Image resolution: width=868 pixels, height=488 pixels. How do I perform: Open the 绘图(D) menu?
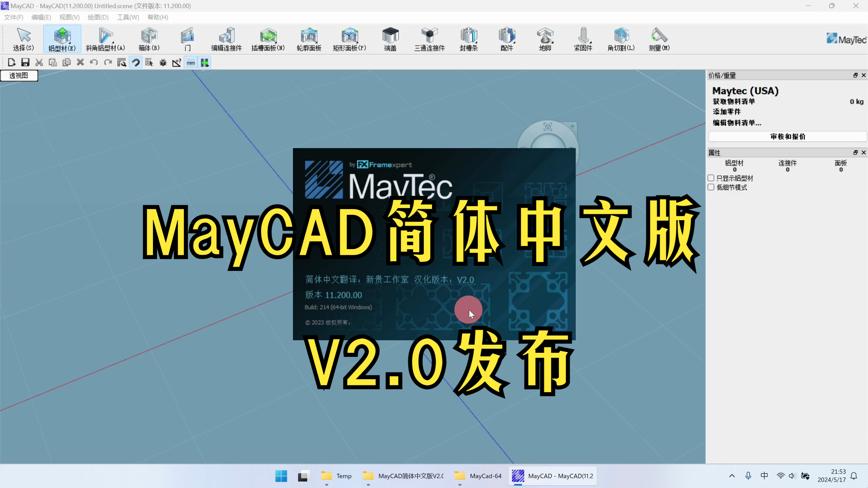click(98, 17)
